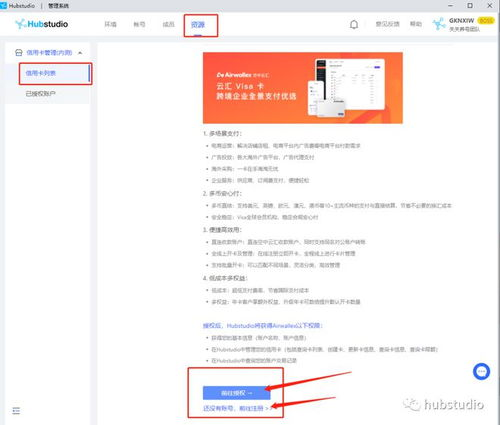Viewport: 500px width, 425px height.
Task: Select the 资源 tab
Action: 198,25
